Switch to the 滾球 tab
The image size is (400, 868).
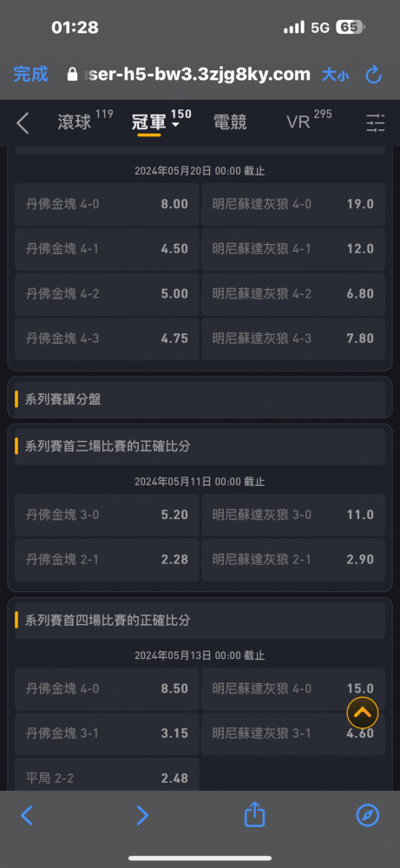pos(74,122)
